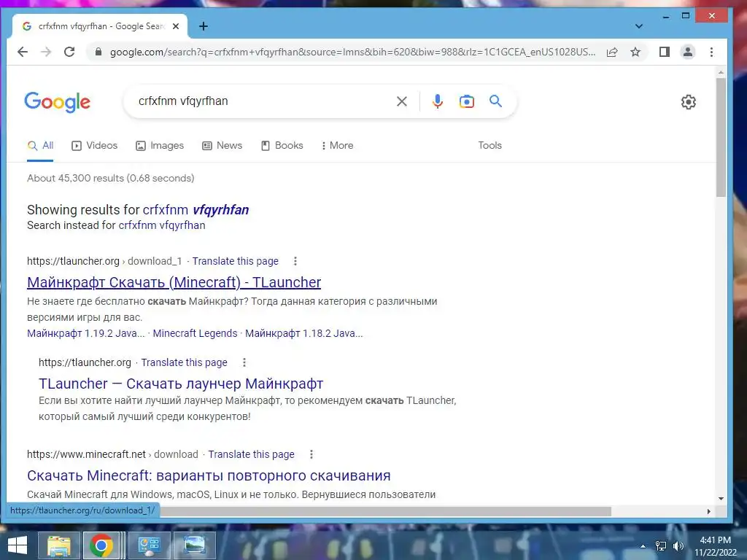View site information lock icon
Screen dimensions: 747x560
(x=98, y=52)
